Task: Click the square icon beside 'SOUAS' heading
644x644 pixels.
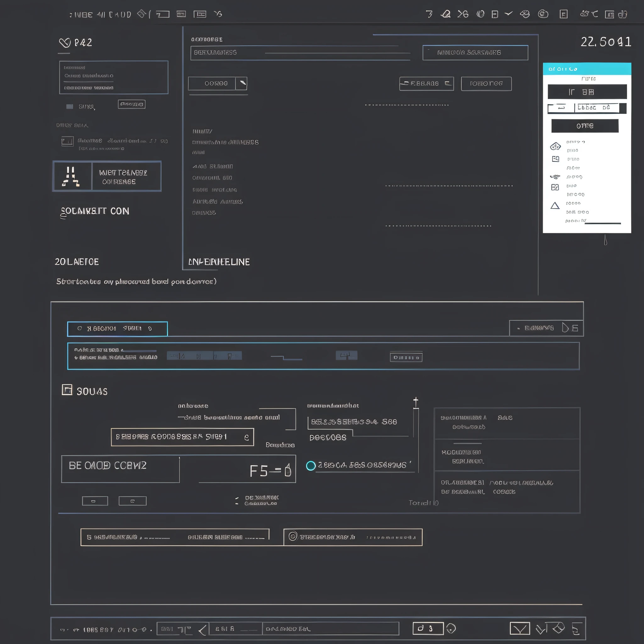Action: pyautogui.click(x=67, y=390)
